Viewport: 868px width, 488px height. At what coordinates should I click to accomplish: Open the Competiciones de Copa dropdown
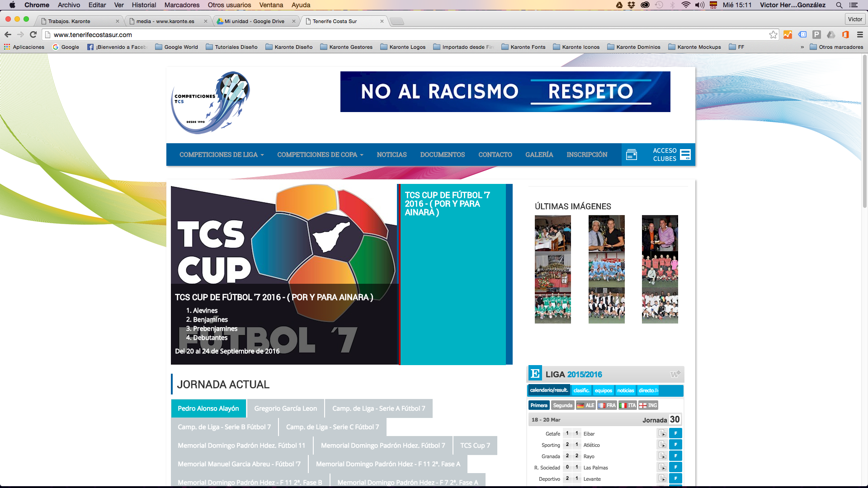pos(320,154)
